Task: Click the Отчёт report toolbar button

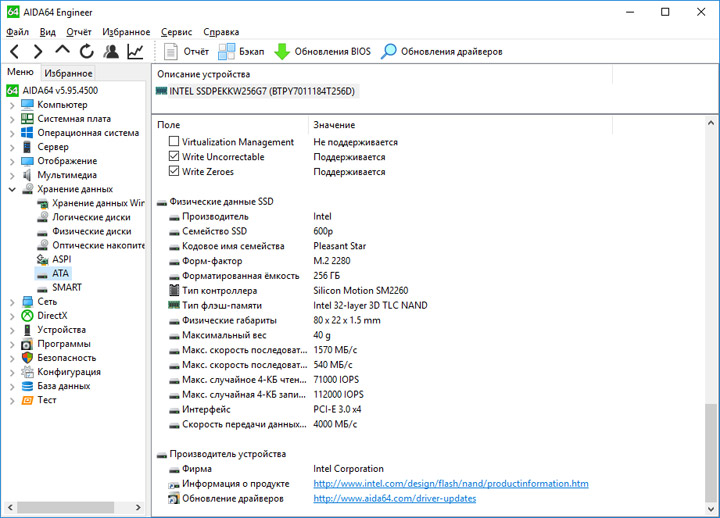Action: click(186, 51)
